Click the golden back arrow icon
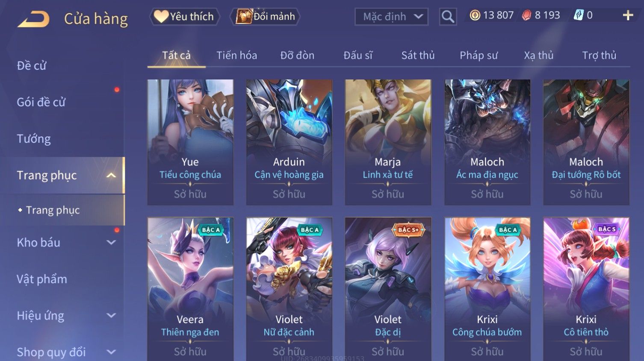The height and width of the screenshot is (361, 644). click(33, 19)
